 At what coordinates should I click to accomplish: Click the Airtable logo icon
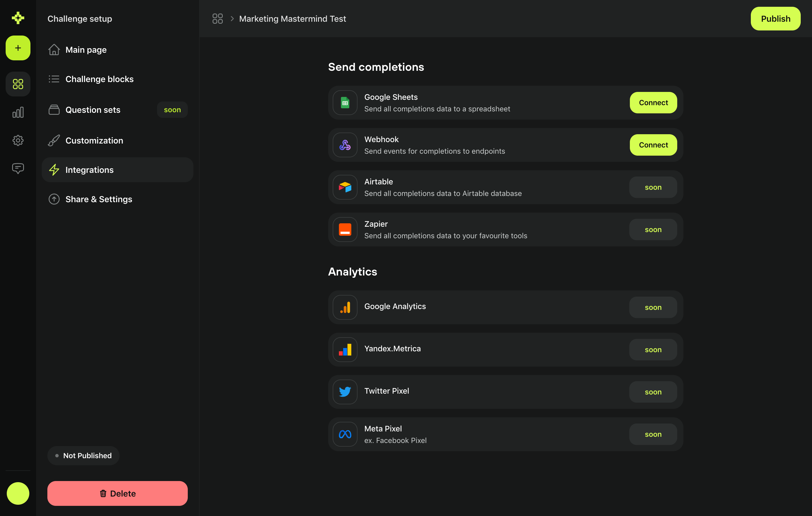click(345, 187)
